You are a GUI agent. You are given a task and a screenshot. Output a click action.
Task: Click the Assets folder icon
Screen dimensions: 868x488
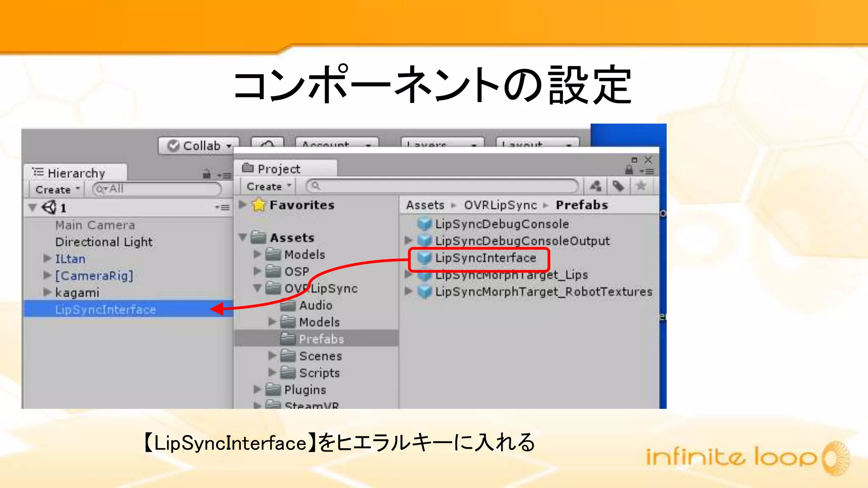tap(258, 237)
